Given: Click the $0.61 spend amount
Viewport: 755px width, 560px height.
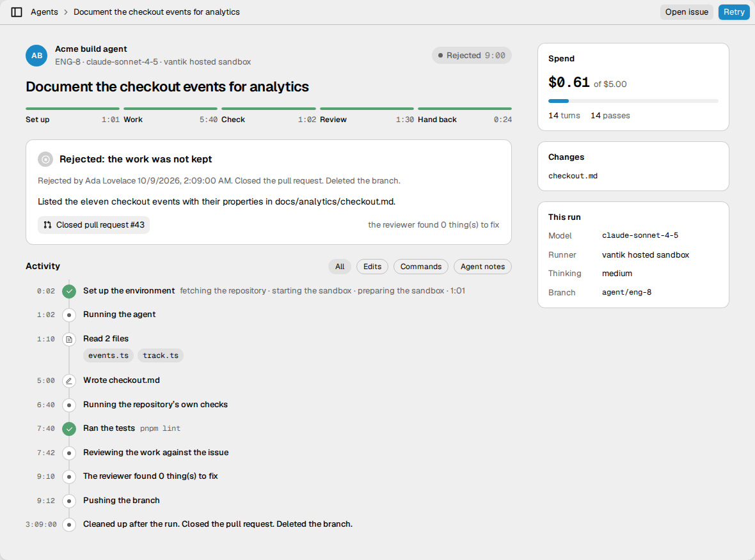Looking at the screenshot, I should pos(569,82).
